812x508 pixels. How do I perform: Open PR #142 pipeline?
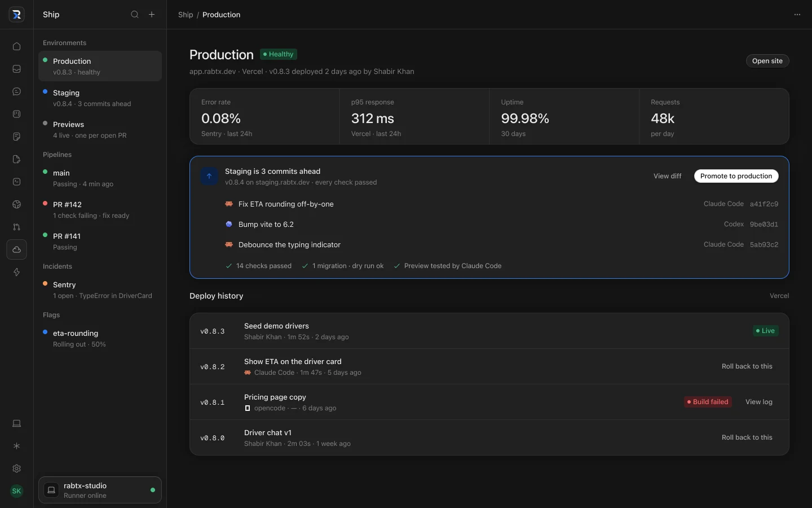tap(100, 209)
